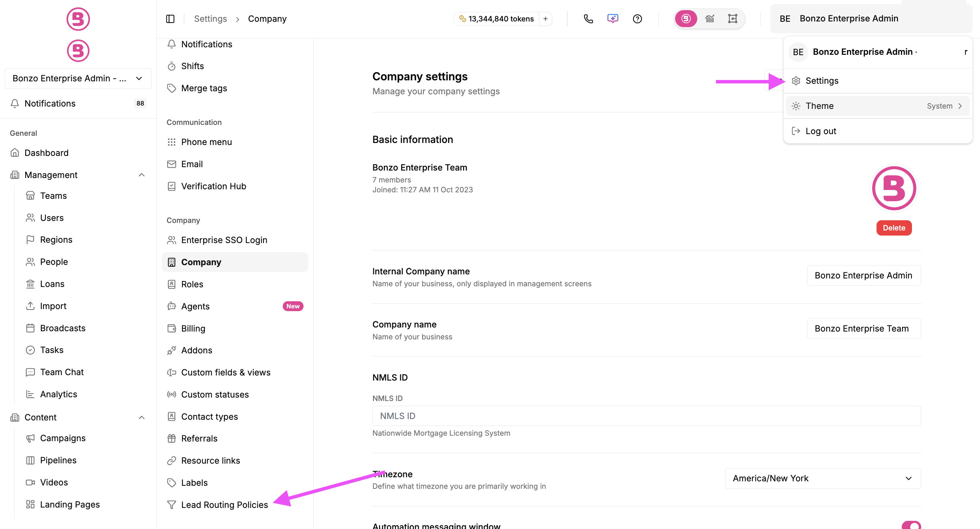Screen dimensions: 980x529
Task: Expand the Theme submenu
Action: pyautogui.click(x=877, y=106)
